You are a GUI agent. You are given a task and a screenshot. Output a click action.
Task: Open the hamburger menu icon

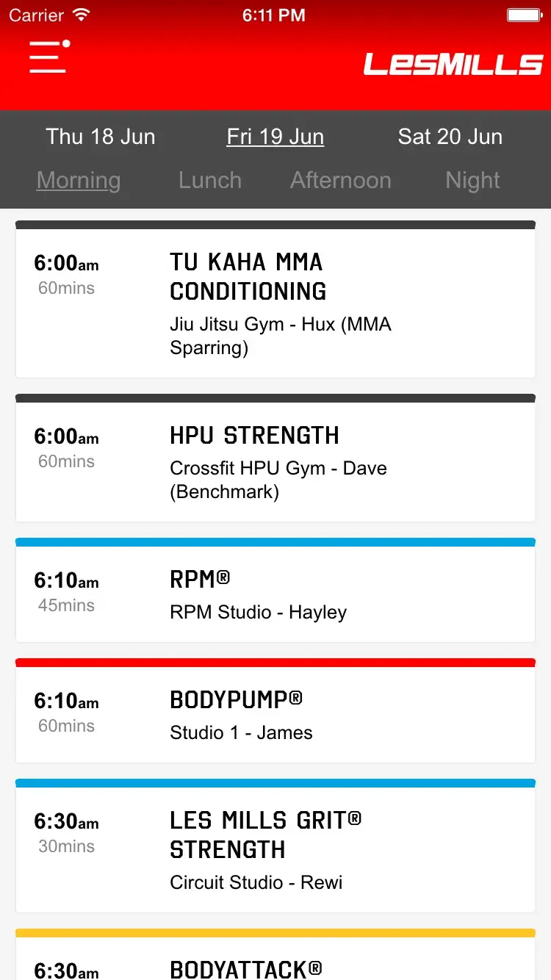tap(49, 57)
